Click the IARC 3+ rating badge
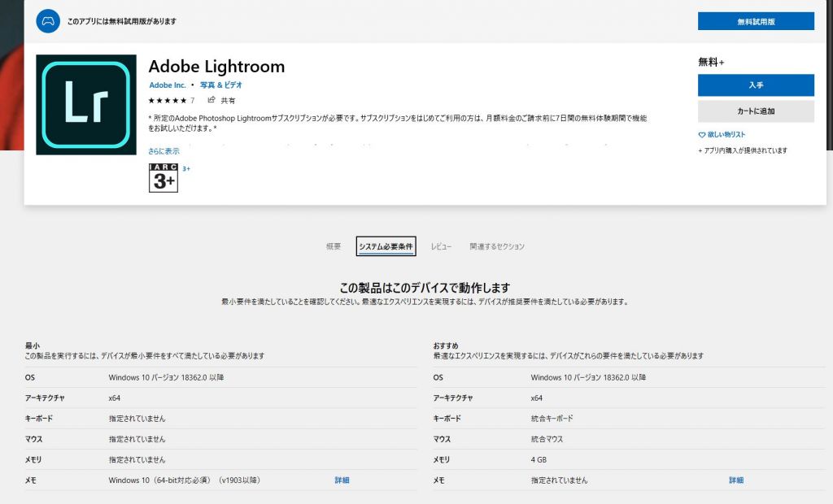833x504 pixels. point(163,177)
